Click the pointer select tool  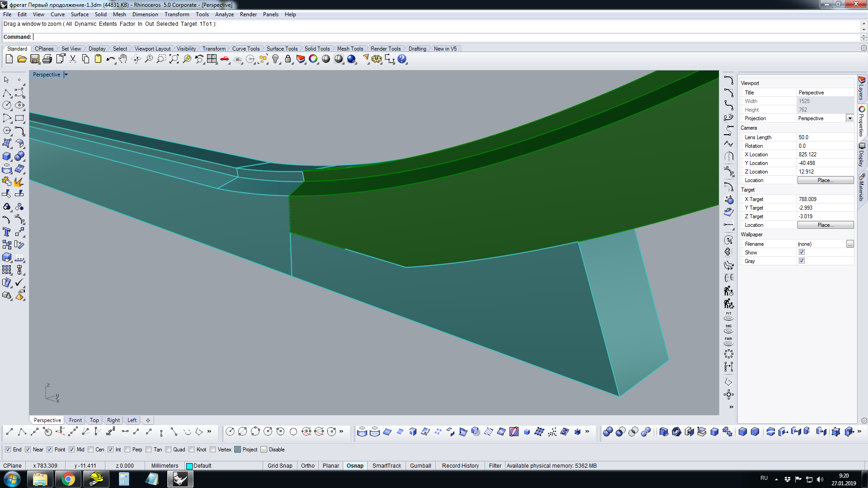coord(7,80)
